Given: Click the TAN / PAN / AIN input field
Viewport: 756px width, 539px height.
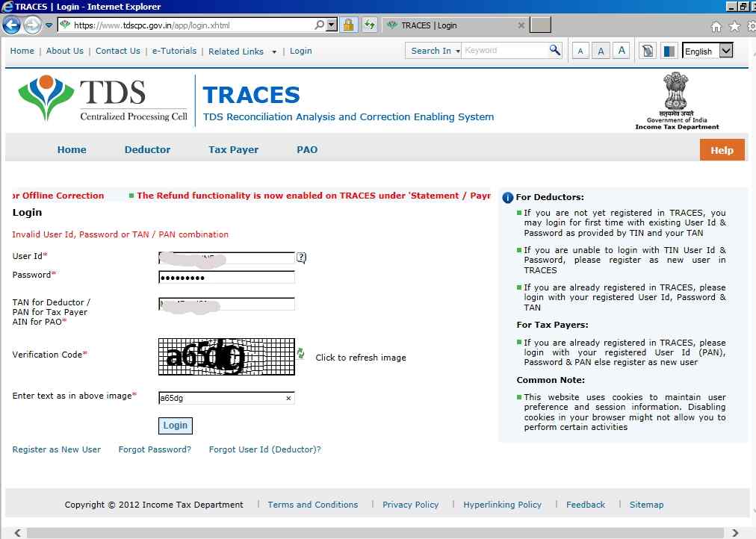Looking at the screenshot, I should 226,304.
